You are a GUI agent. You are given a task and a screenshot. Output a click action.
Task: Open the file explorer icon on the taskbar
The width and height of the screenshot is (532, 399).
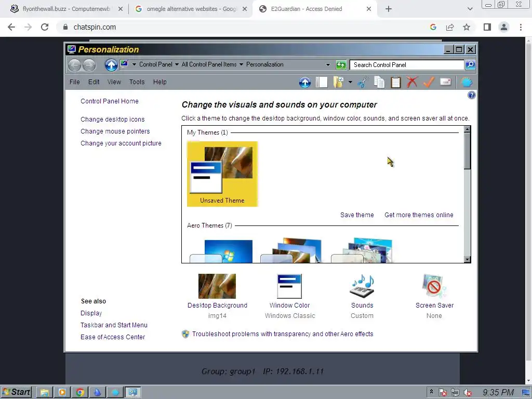click(x=45, y=393)
